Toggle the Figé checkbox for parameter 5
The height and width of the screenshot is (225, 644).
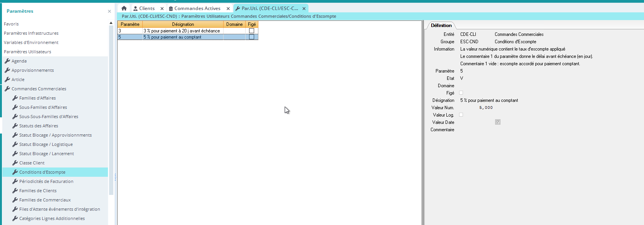(x=251, y=37)
